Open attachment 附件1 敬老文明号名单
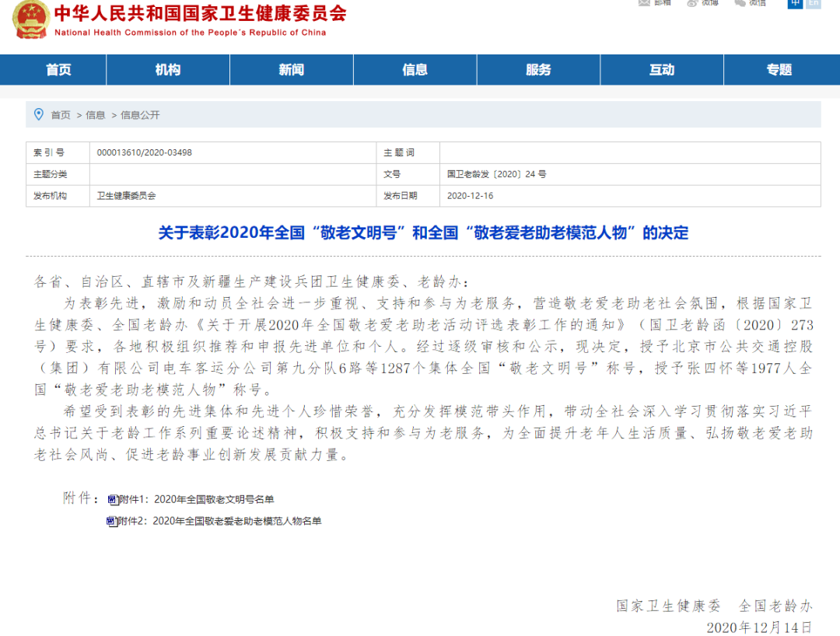 click(196, 499)
